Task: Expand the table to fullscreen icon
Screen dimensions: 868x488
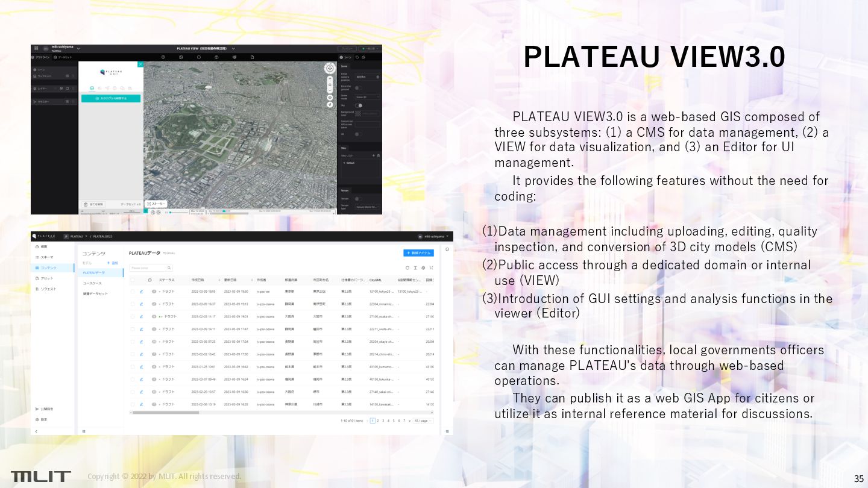Action: (x=431, y=268)
